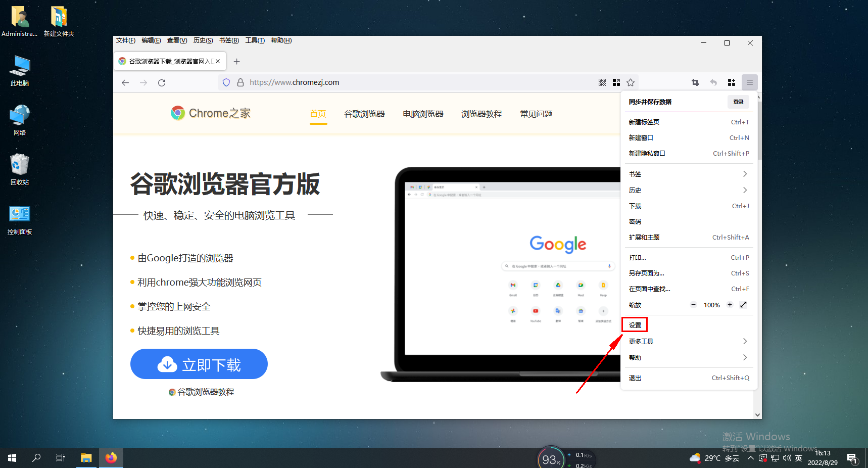Open 密码 from the menu panel

689,221
